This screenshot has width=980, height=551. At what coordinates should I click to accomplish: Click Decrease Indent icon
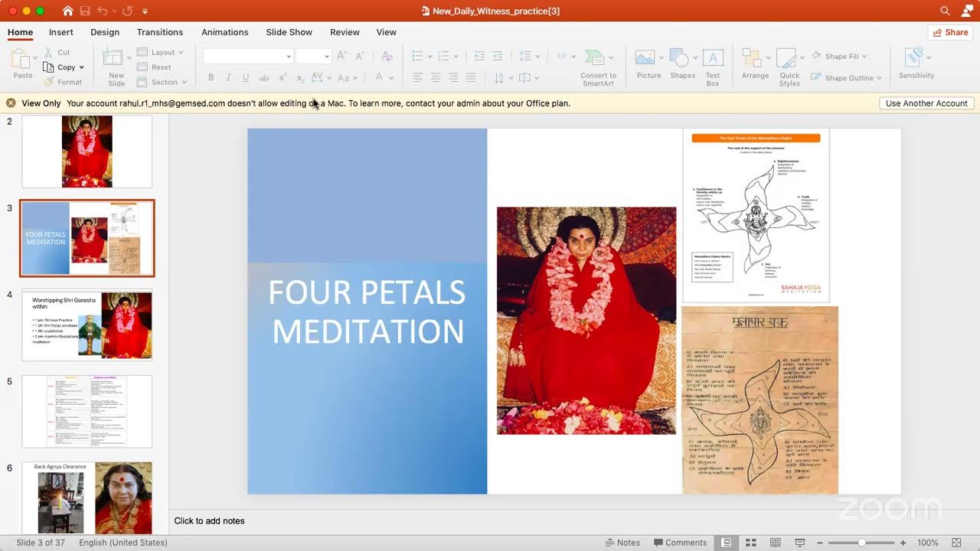(x=479, y=56)
